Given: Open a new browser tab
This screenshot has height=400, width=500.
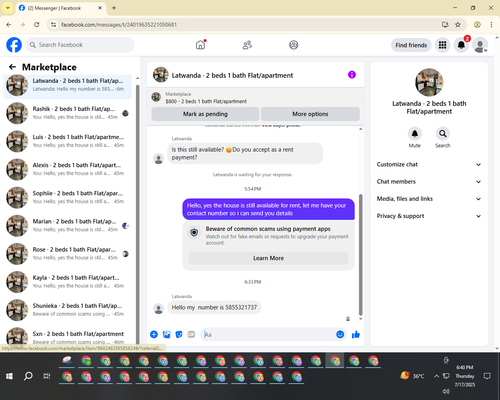Looking at the screenshot, I should 114,8.
